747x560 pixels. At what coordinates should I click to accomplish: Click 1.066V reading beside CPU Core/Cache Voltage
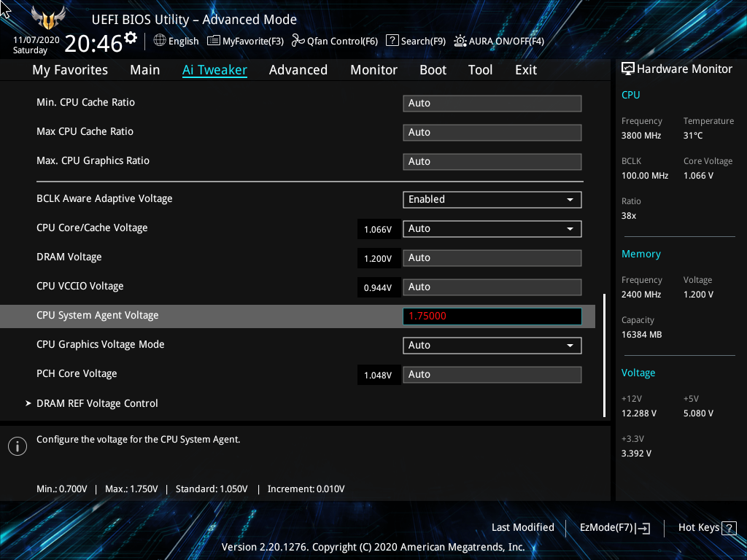378,230
